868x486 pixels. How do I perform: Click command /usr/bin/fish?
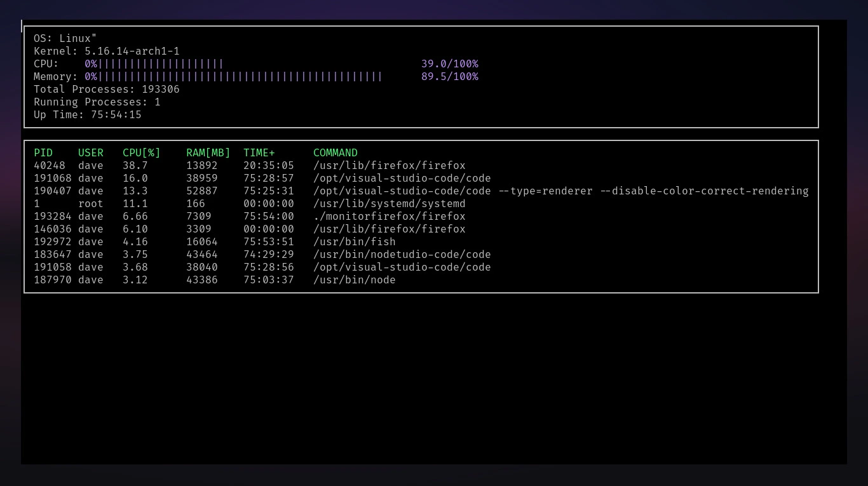(x=355, y=242)
